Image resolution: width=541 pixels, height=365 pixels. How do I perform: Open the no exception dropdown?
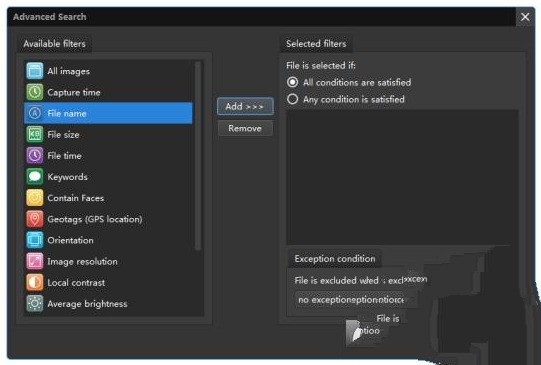355,300
